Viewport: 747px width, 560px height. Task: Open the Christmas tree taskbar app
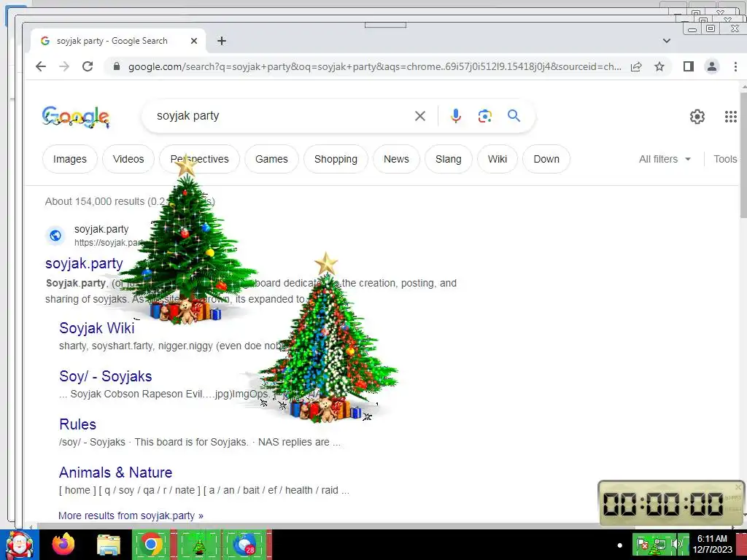pos(199,545)
